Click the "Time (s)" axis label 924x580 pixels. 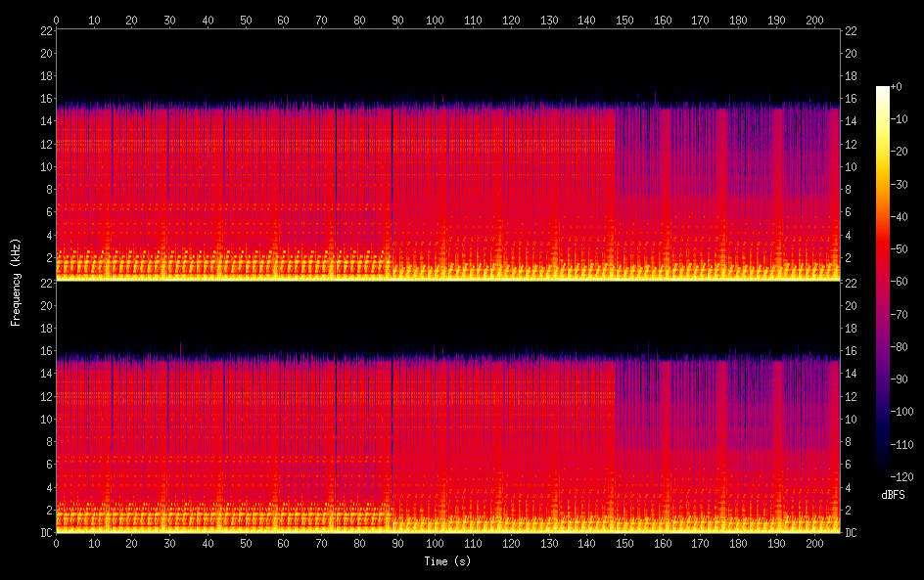[448, 561]
